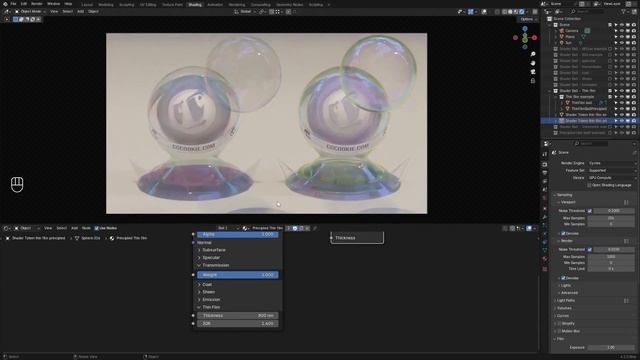Image resolution: width=640 pixels, height=360 pixels.
Task: Open the Render properties tab icon
Action: [x=545, y=164]
